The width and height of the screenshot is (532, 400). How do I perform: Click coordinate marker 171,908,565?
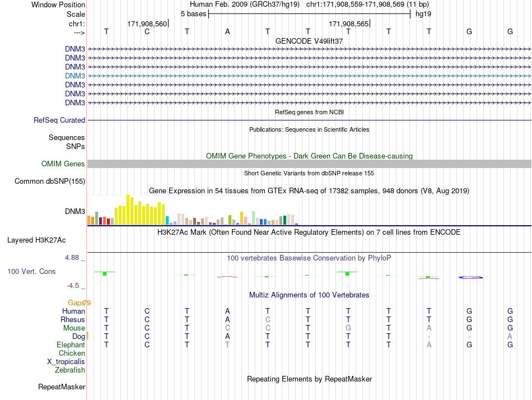pyautogui.click(x=349, y=24)
